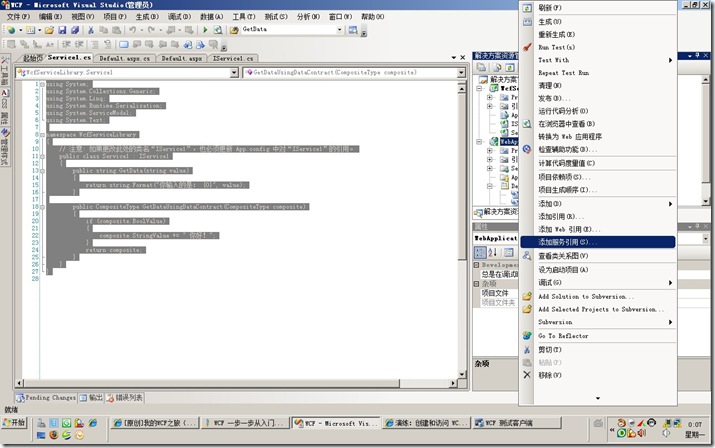
Task: Choose 在浏览器中查看(B) in the context menu
Action: pyautogui.click(x=597, y=124)
